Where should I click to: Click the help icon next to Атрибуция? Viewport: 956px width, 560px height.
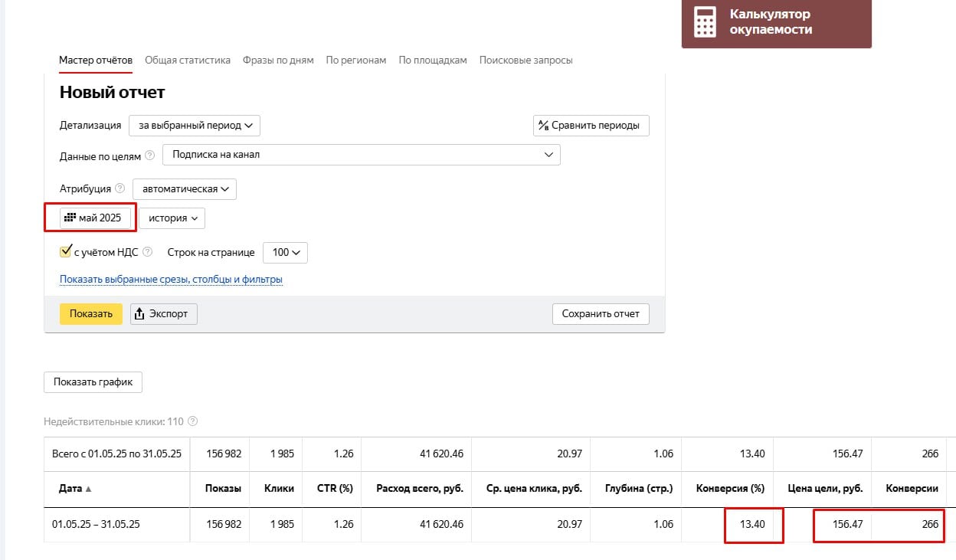click(x=119, y=188)
